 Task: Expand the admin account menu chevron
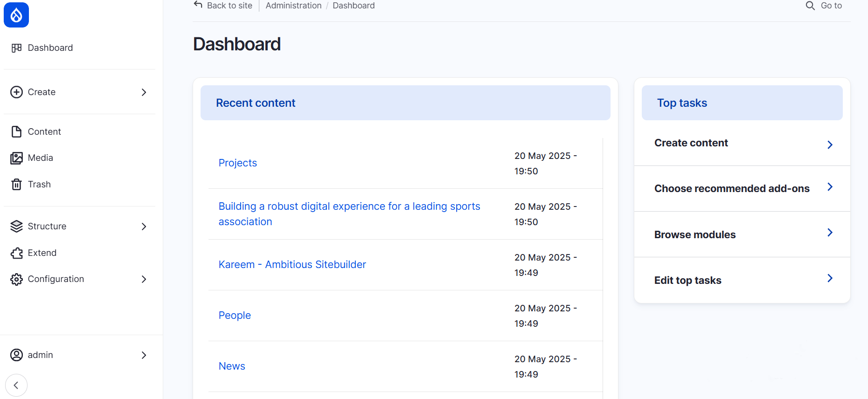click(144, 355)
